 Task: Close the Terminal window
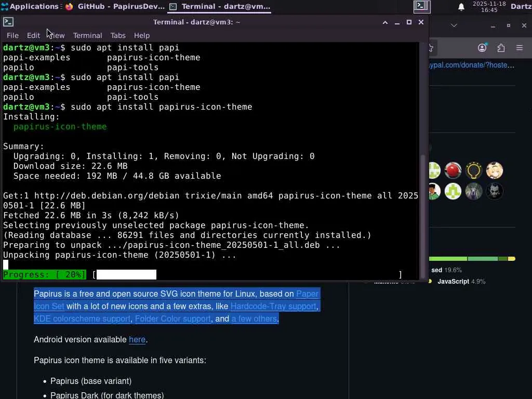[421, 22]
